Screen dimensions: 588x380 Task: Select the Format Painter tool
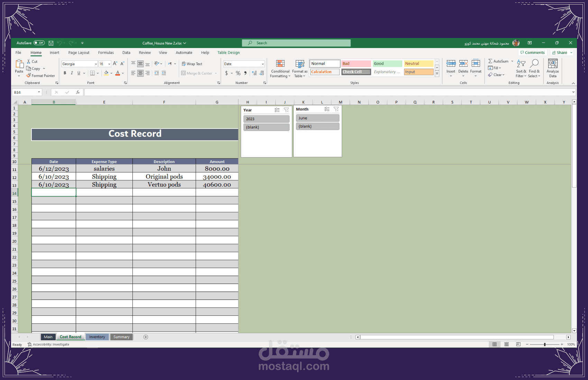click(40, 76)
